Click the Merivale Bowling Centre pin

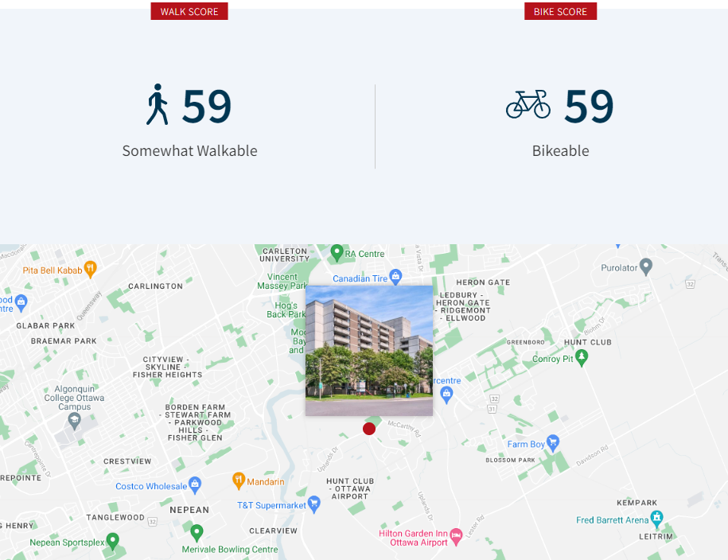[197, 532]
